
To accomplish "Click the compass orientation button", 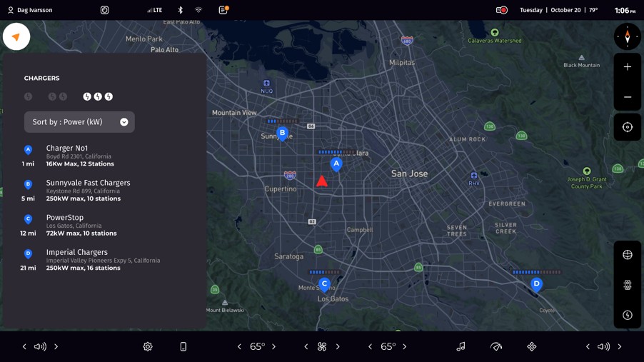I will click(x=627, y=36).
